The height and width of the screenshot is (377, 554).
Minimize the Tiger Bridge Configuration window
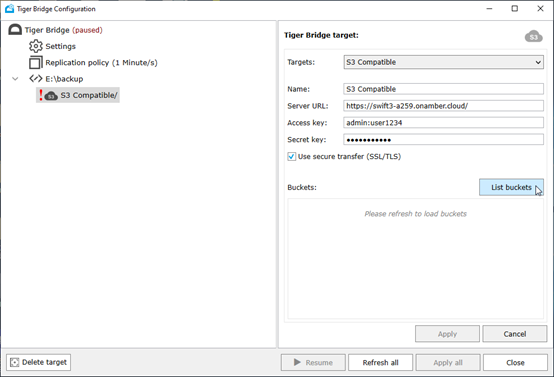coord(489,8)
